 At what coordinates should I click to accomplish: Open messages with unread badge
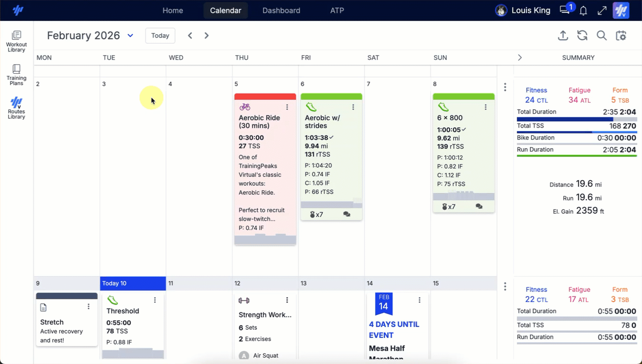[x=565, y=10]
